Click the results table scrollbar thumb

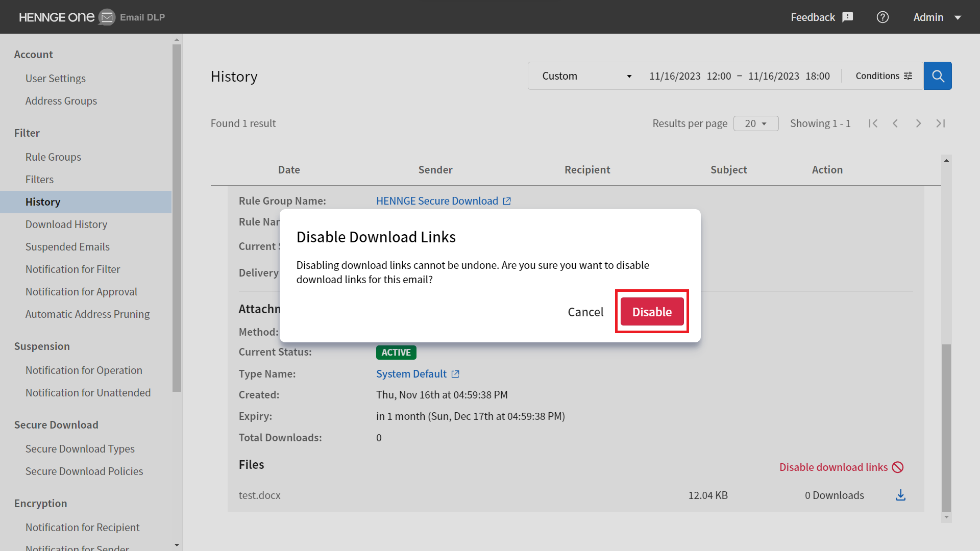(x=946, y=428)
